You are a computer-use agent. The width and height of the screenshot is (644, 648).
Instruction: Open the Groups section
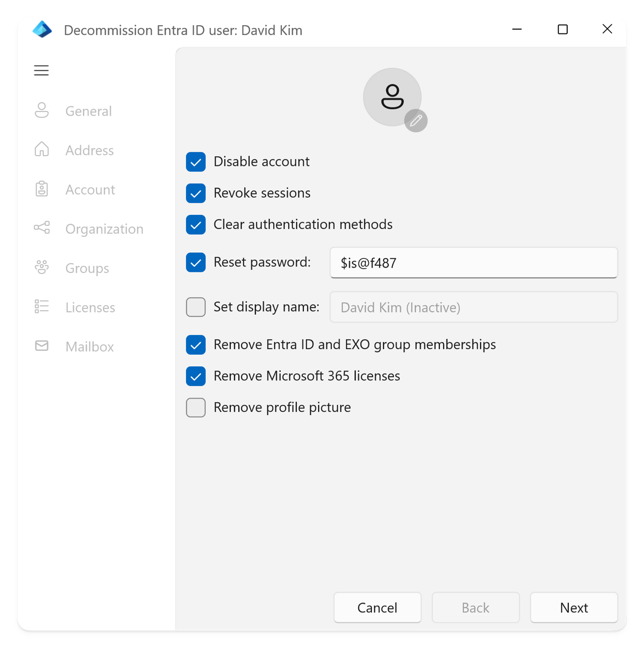click(87, 268)
